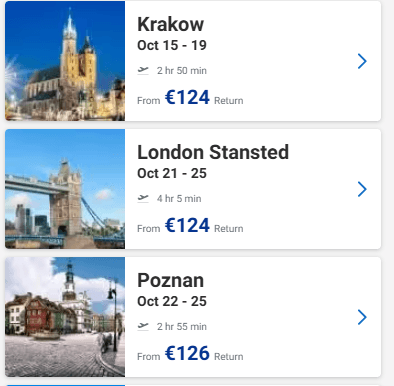The width and height of the screenshot is (394, 386).
Task: Click the Oct 15 - 19 dates
Action: coord(172,45)
